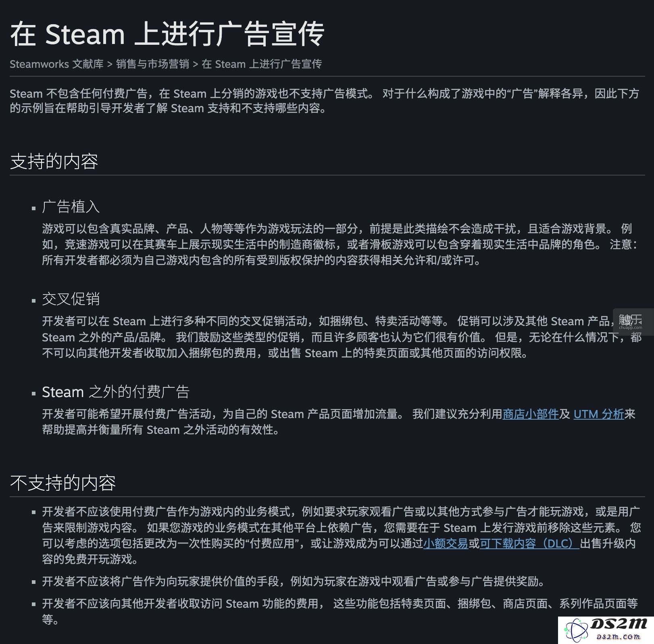Follow the 小额交易 link
Screen dimensions: 654x644
point(446,543)
